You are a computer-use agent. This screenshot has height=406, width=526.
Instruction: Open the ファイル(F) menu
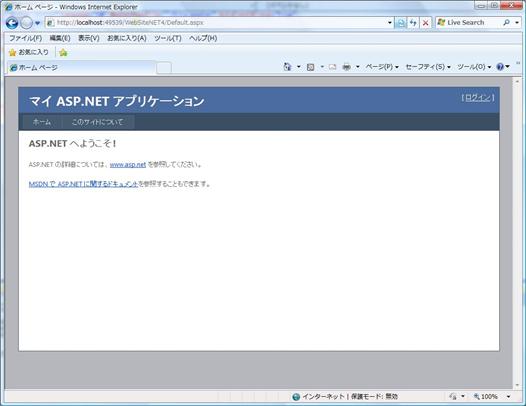25,38
